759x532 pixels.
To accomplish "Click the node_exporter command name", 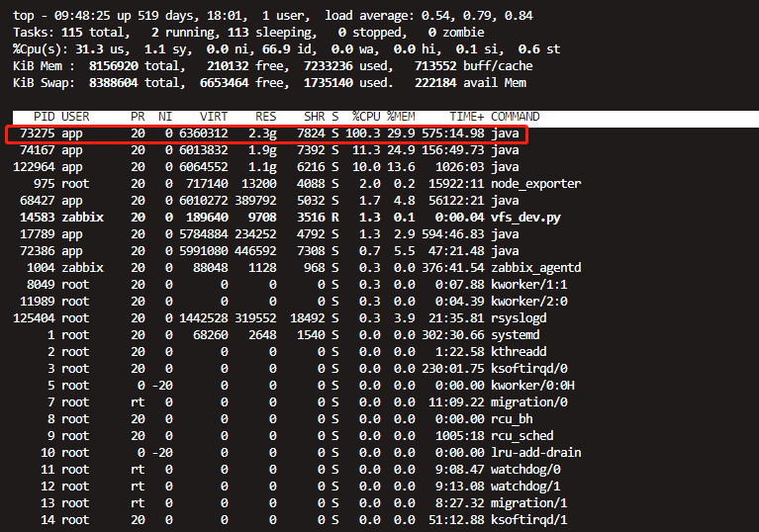I will click(x=535, y=184).
